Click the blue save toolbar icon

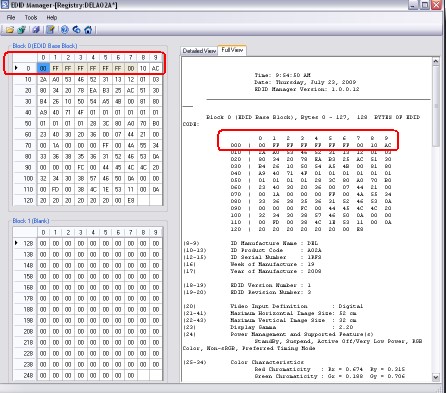click(x=36, y=30)
